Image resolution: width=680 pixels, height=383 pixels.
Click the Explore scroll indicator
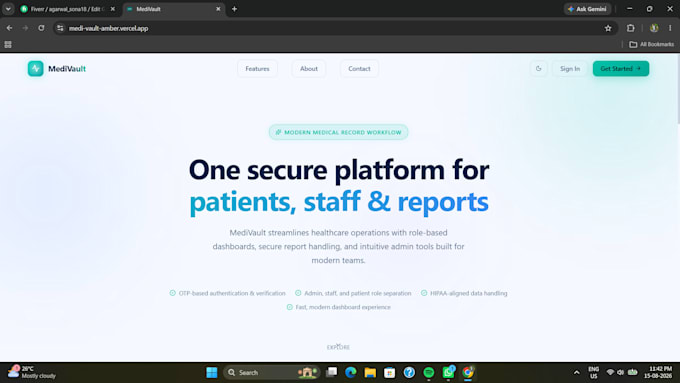(x=338, y=347)
